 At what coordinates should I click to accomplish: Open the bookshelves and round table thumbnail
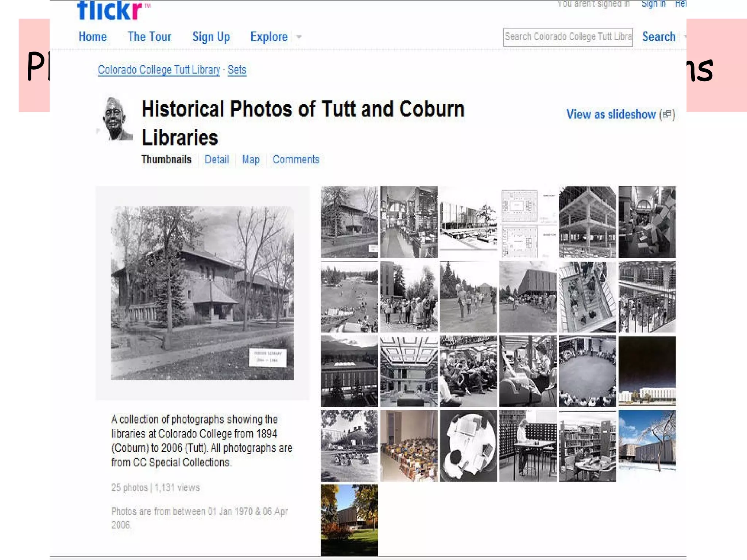[x=587, y=446]
